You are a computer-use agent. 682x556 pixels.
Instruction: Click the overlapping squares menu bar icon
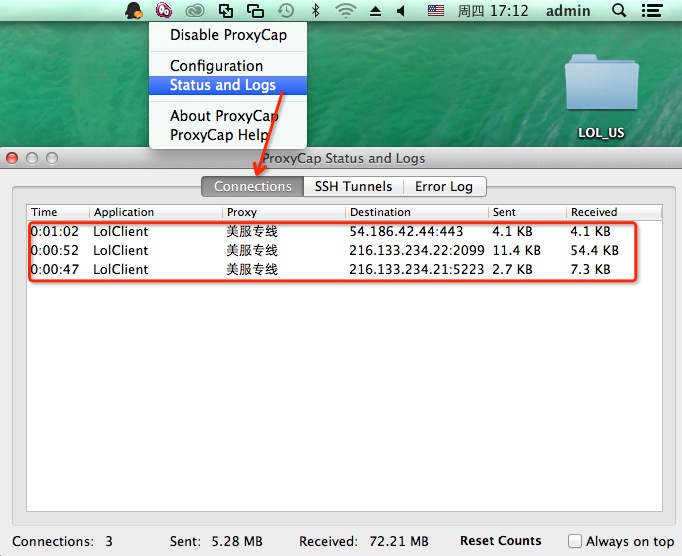tap(226, 10)
